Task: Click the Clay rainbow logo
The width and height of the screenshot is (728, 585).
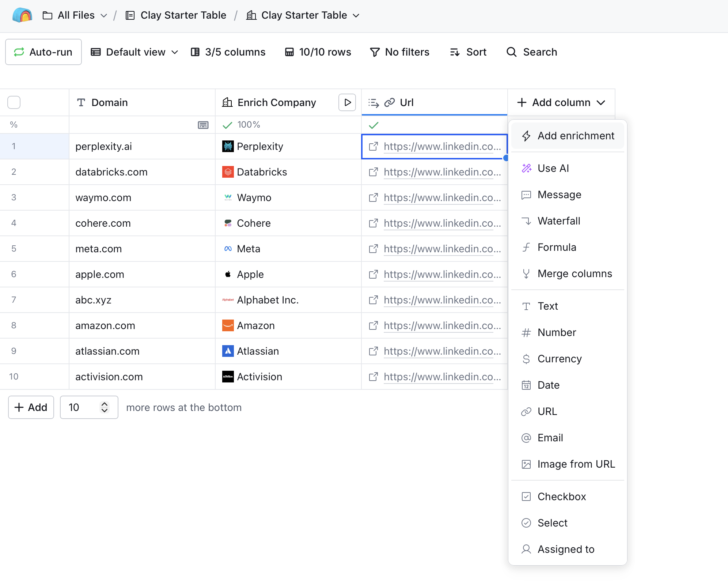Action: [x=22, y=15]
